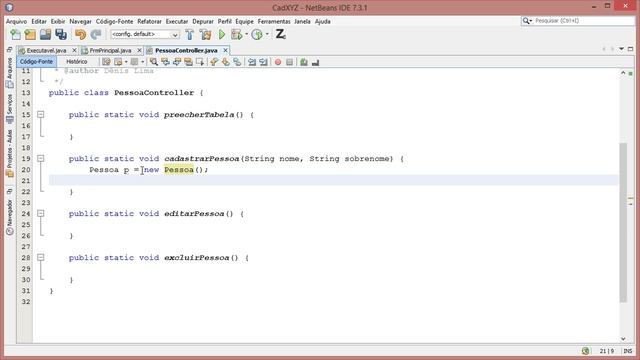Click the Find Next Occurrence icon
The height and width of the screenshot is (360, 640).
click(177, 62)
